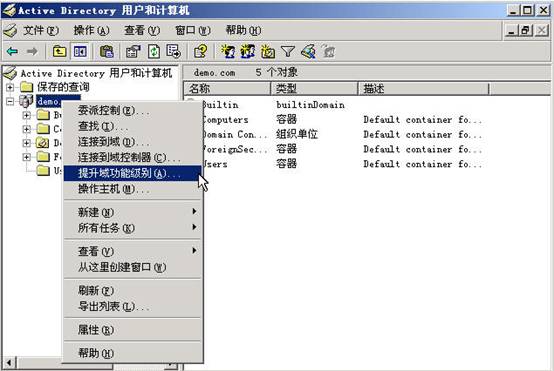Image resolution: width=554 pixels, height=371 pixels.
Task: Restore the inner MDI child window
Action: pos(526,30)
